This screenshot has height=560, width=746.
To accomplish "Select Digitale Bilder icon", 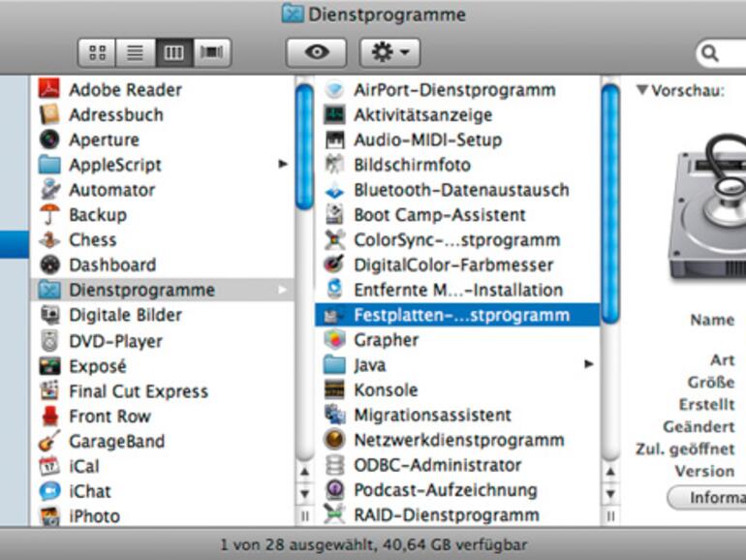I will tap(49, 315).
